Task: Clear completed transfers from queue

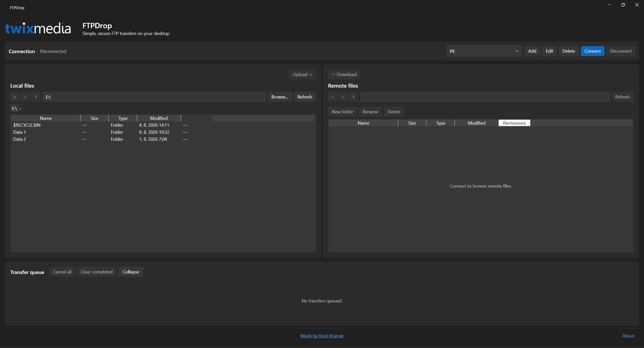Action: (97, 272)
